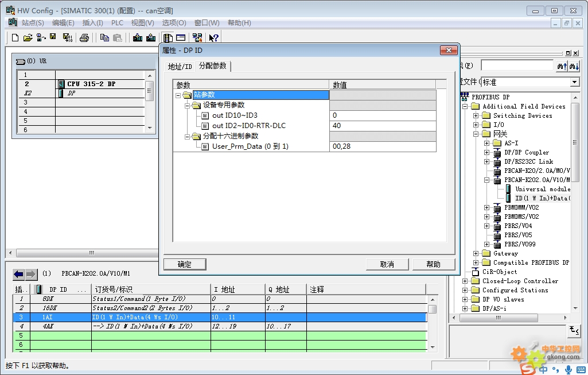Upload from module toolbar icon

click(x=151, y=37)
